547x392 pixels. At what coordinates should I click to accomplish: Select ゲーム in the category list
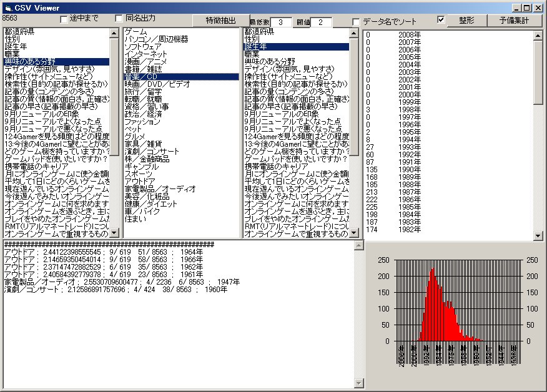point(136,31)
